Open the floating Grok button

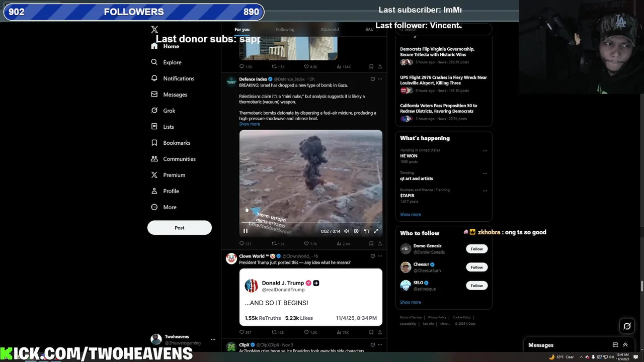(x=627, y=326)
